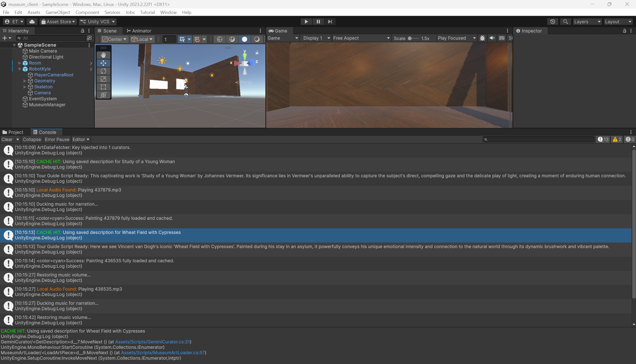Expand the Room object in Hierarchy
636x364 pixels.
19,63
